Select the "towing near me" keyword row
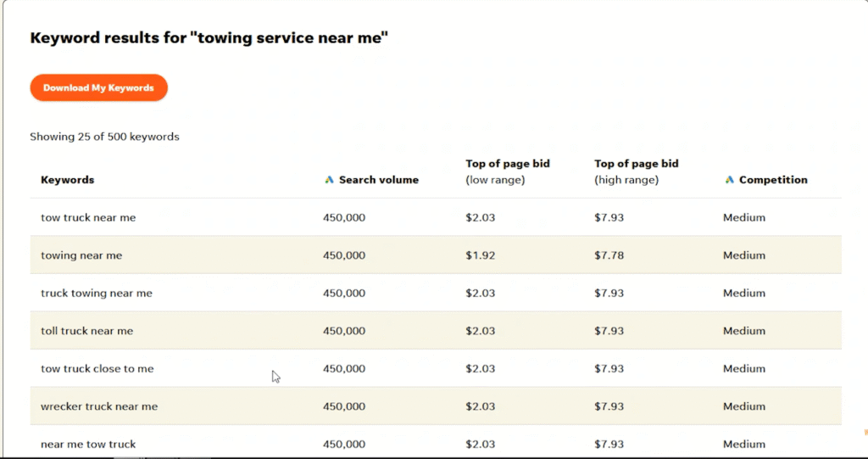 (x=436, y=255)
